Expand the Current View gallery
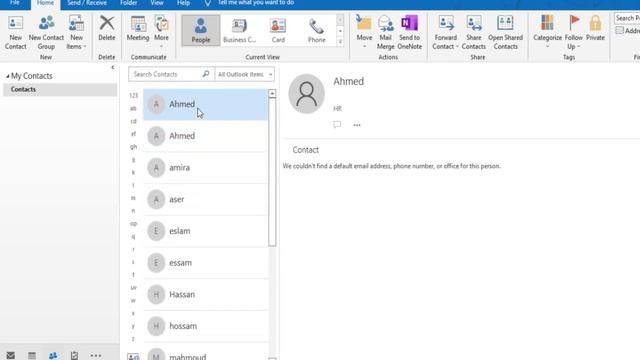The width and height of the screenshot is (640, 360). point(340,42)
